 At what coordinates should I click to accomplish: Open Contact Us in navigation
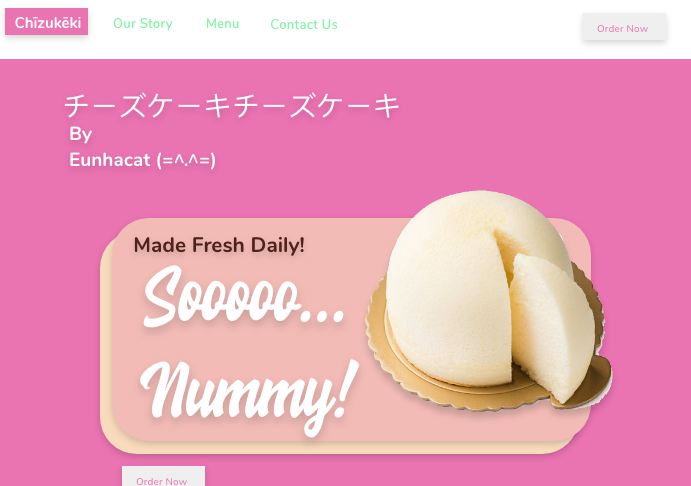click(304, 24)
